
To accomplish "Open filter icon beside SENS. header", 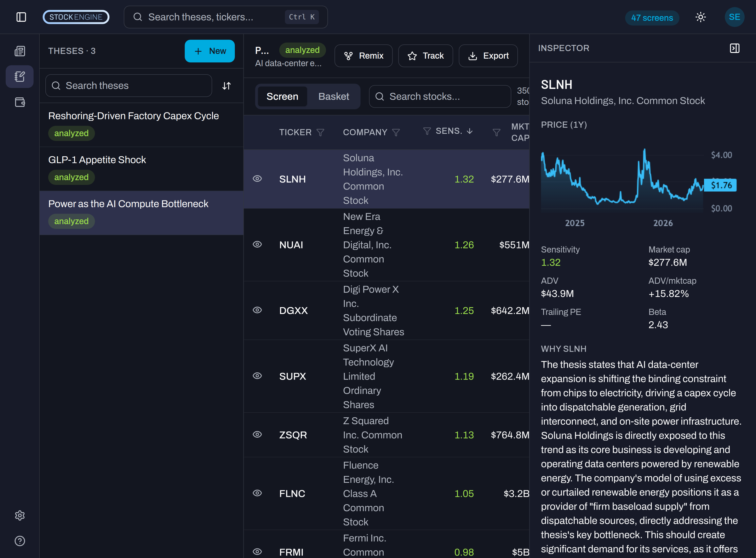I will click(427, 131).
